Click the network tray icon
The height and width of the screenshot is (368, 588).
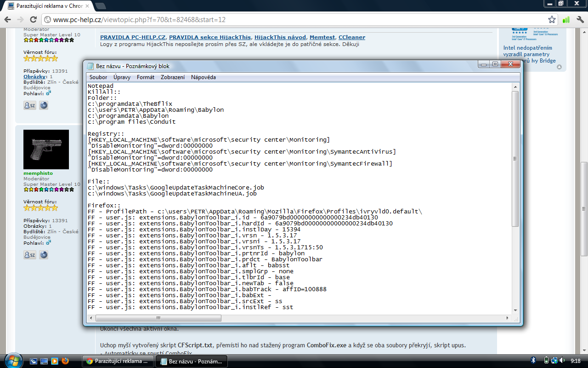(554, 361)
